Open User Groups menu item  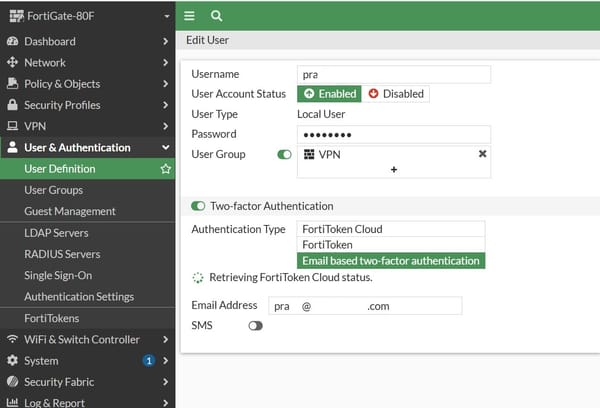tap(88, 190)
